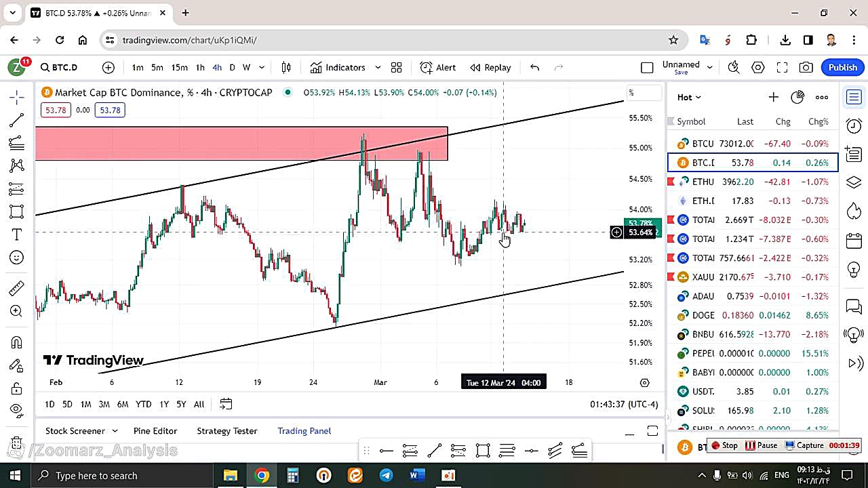
Task: Open Hotlists flame icon in sidebar
Action: point(854,211)
